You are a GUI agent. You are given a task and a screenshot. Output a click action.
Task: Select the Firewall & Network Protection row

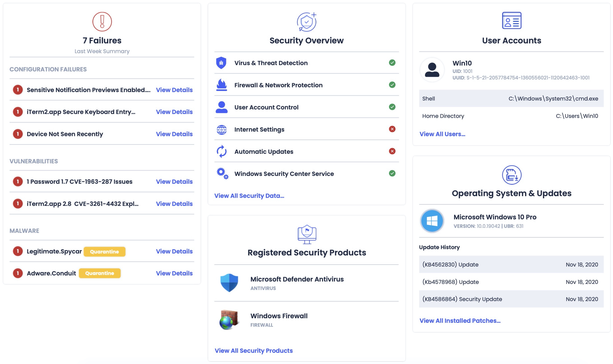pyautogui.click(x=306, y=85)
